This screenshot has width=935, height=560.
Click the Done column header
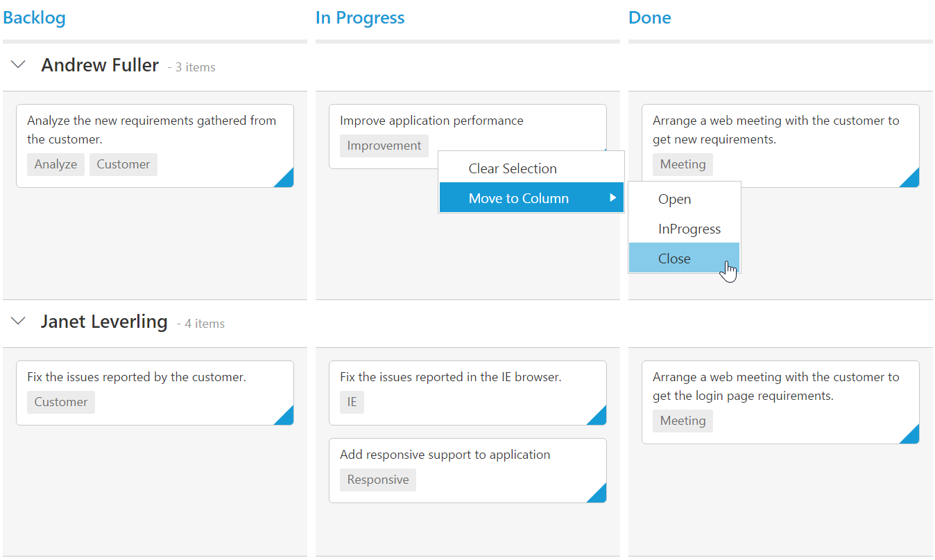click(650, 18)
